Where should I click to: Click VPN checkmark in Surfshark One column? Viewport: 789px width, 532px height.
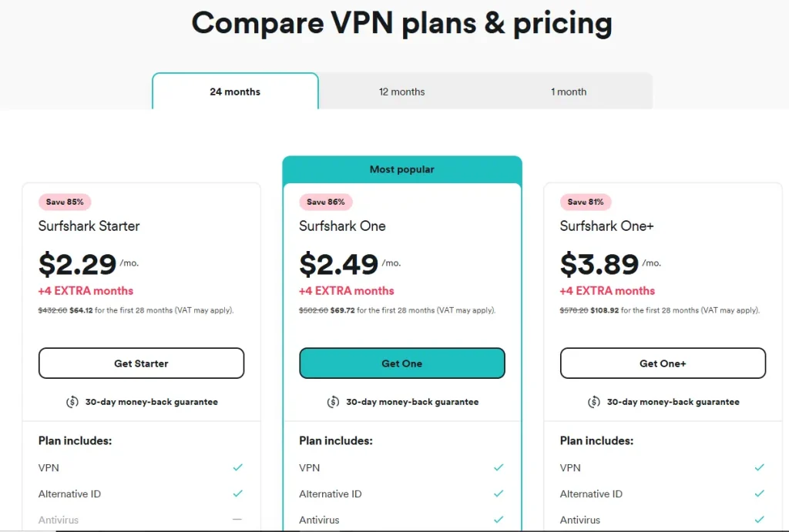pos(499,467)
